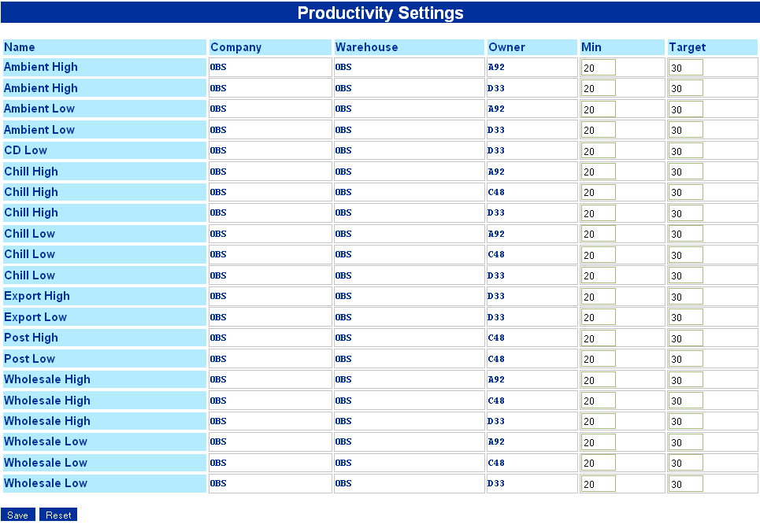Activate Target field for Chill Low A92
The width and height of the screenshot is (760, 532).
686,234
